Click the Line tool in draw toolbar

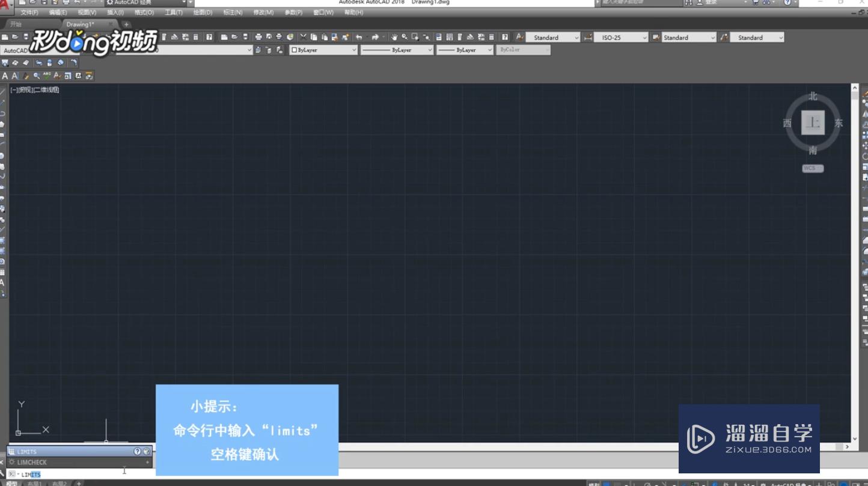coord(3,91)
